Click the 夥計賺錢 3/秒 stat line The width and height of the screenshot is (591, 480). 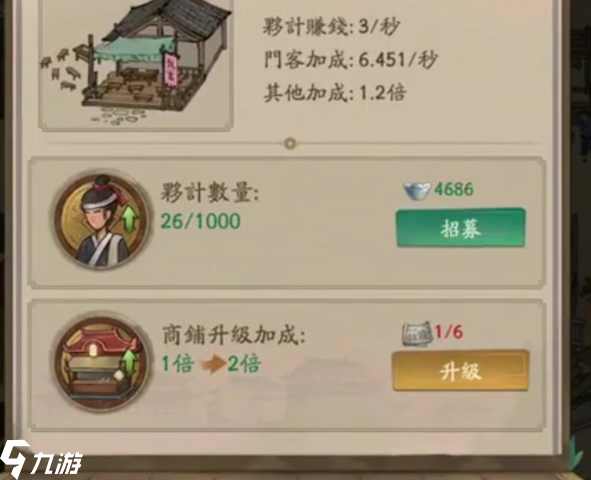(331, 27)
